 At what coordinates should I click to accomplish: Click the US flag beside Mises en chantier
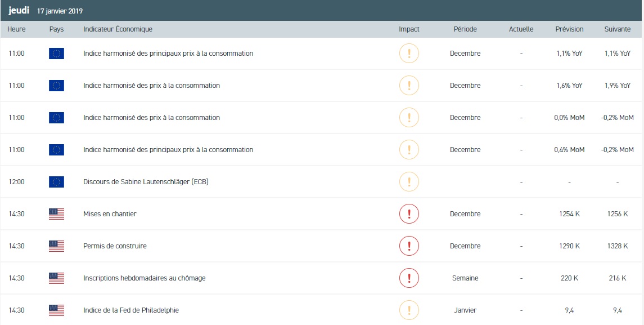coord(56,214)
